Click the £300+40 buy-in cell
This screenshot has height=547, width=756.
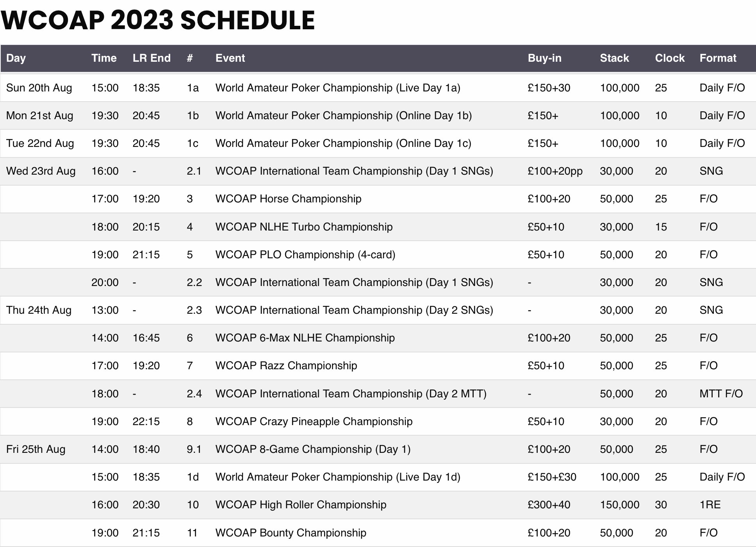point(549,505)
